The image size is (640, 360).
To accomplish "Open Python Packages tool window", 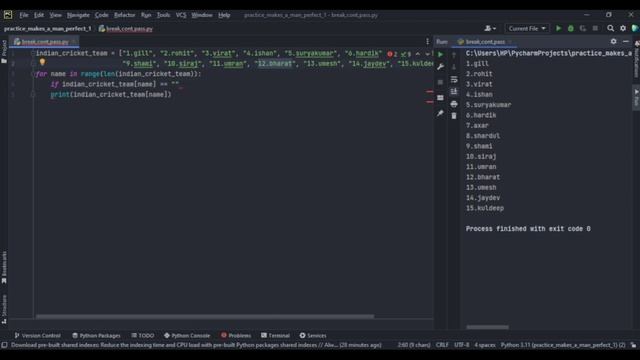I will click(96, 336).
